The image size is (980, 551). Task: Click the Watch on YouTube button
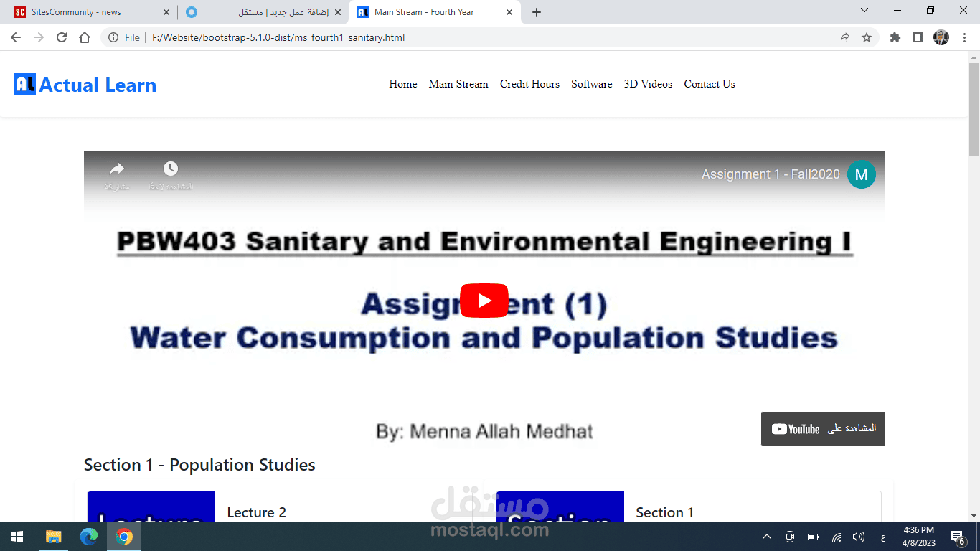pos(823,428)
